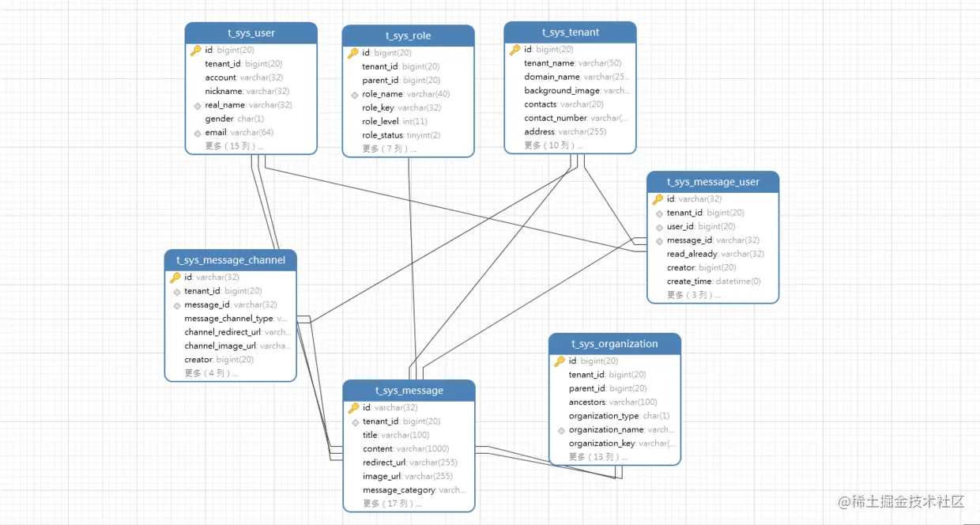Viewport: 980px width, 525px height.
Task: Click the primary key icon in t_sys_tenant
Action: click(515, 50)
